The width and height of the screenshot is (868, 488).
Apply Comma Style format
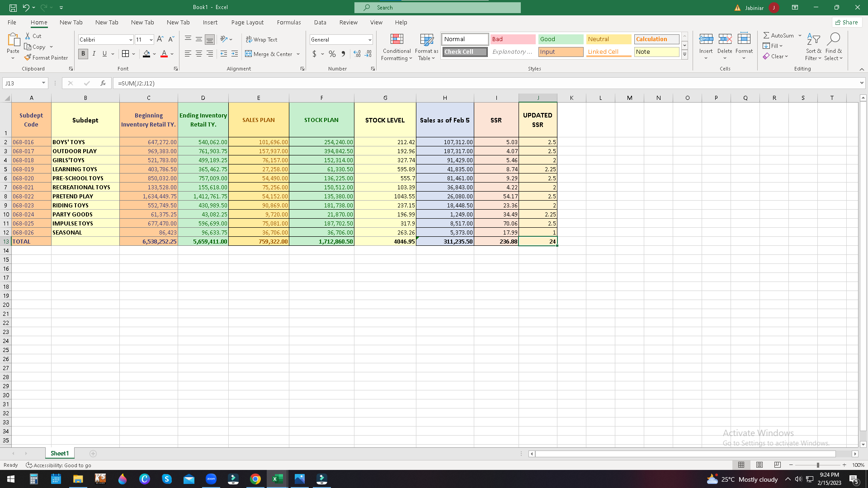tap(344, 54)
